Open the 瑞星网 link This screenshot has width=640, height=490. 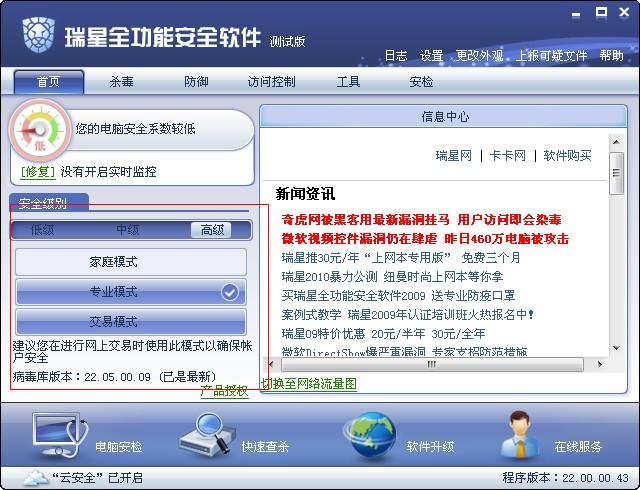click(x=453, y=156)
